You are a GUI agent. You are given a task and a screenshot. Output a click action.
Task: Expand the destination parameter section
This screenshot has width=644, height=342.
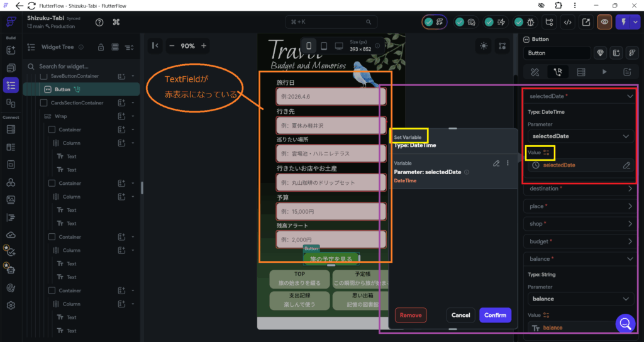pos(630,189)
